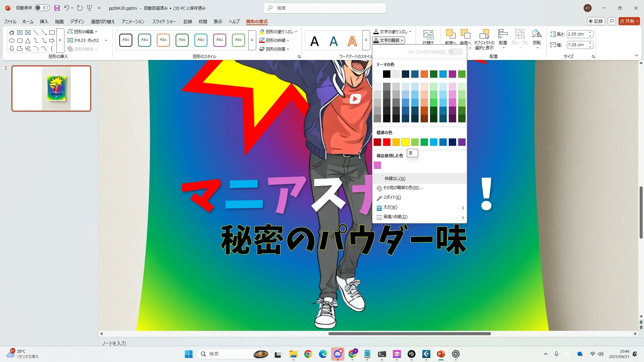Open Text Fill (文字の塗りつぶし) dropdown
The width and height of the screenshot is (644, 362).
[410, 32]
